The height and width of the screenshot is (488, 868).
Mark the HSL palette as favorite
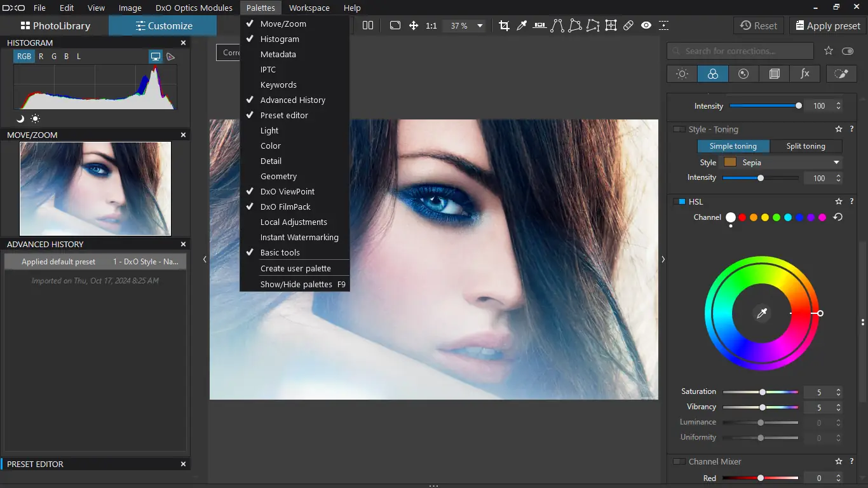point(839,201)
